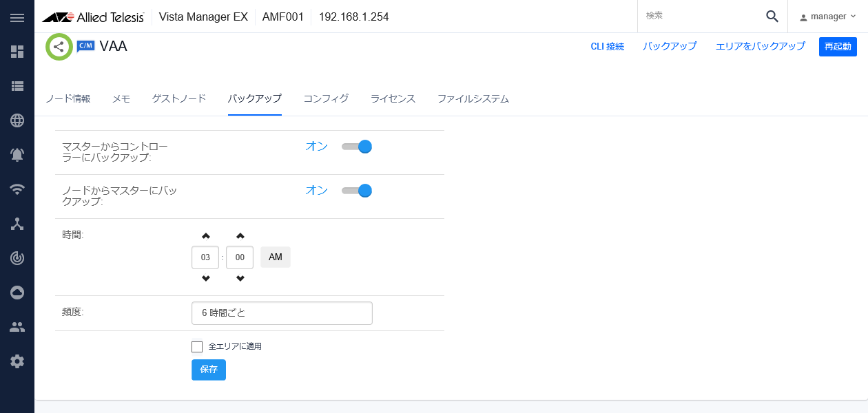Open the user management people icon
The image size is (868, 413).
17,327
